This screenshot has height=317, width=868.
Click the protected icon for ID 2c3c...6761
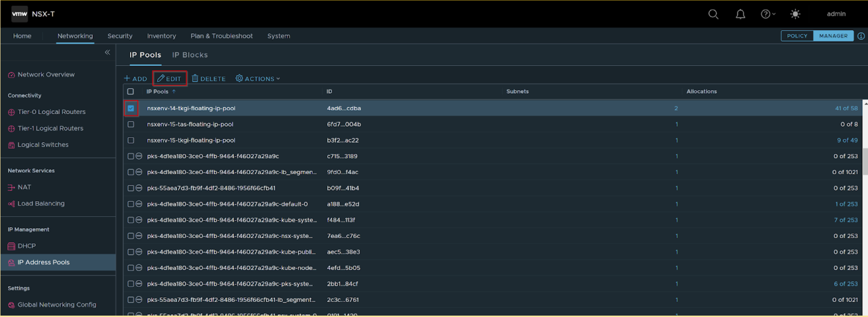[139, 300]
